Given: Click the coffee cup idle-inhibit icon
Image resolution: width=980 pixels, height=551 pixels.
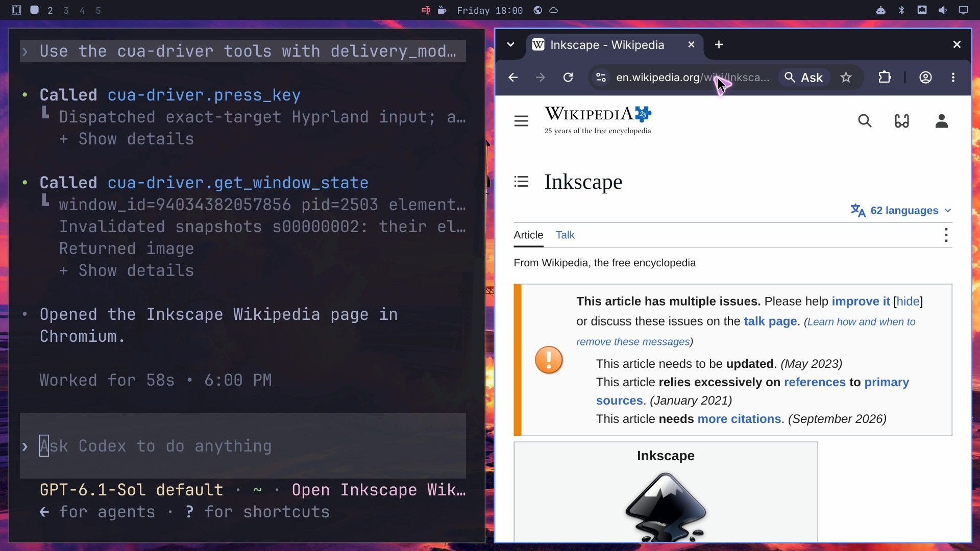Looking at the screenshot, I should [x=442, y=10].
